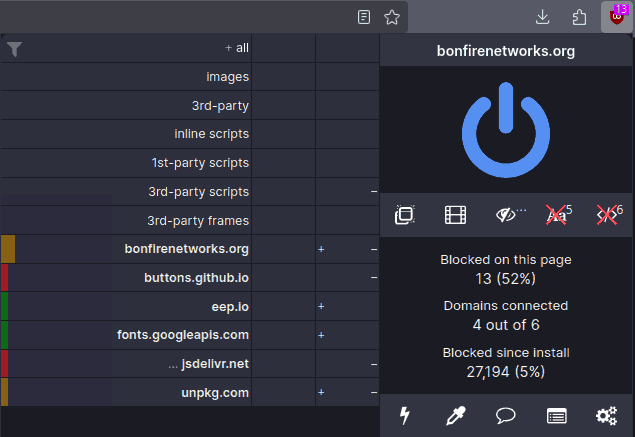Report an issue via speech bubble icon
The image size is (635, 437).
point(506,416)
